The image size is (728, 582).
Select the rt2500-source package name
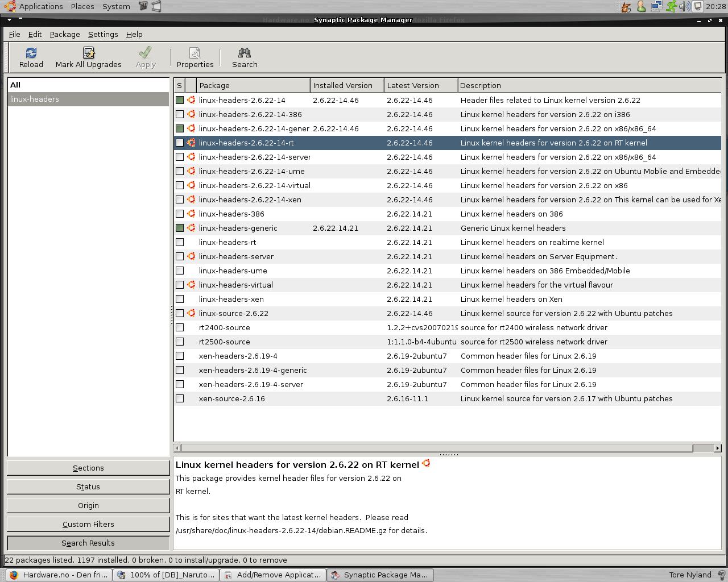tap(225, 342)
